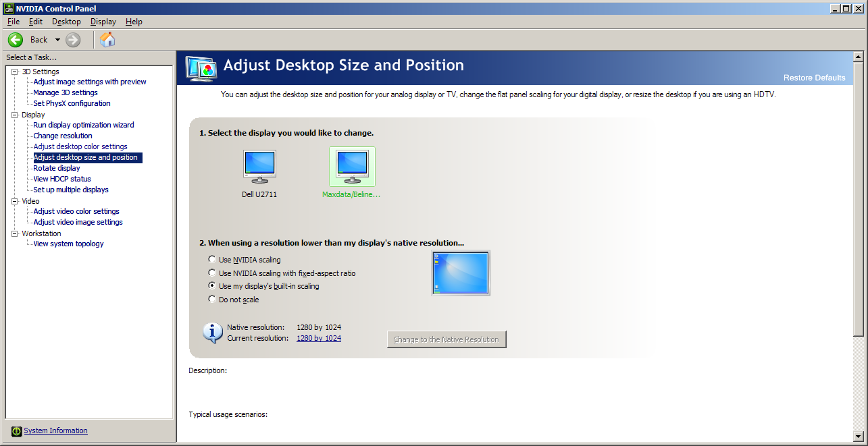Image resolution: width=868 pixels, height=446 pixels.
Task: Collapse the 3D Settings tree node
Action: click(x=15, y=72)
